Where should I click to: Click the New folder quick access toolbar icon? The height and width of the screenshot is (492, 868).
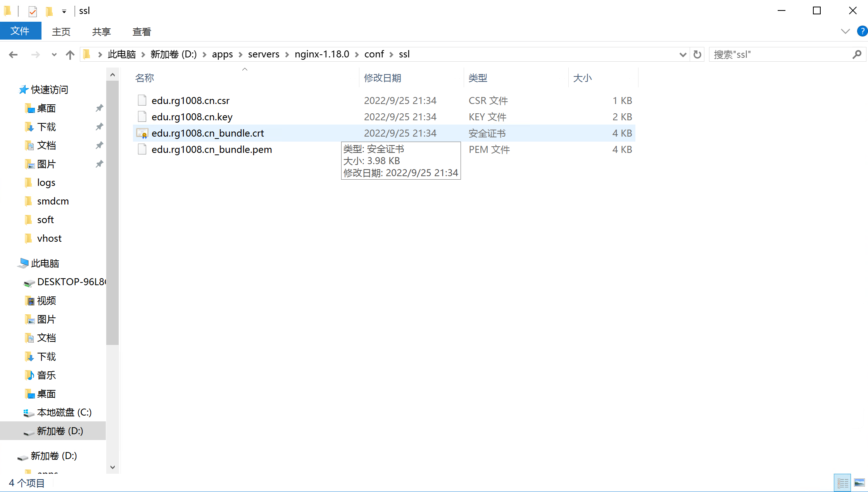click(49, 11)
